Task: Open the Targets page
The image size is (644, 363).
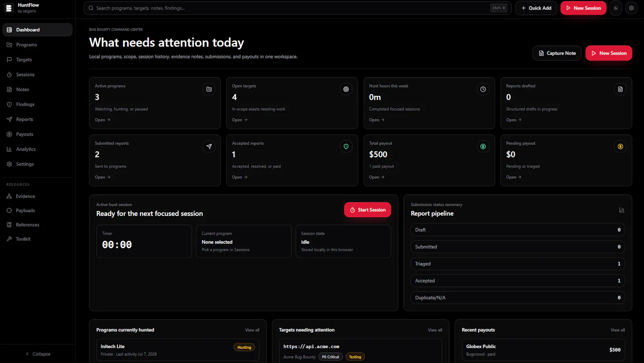Action: pos(37,60)
